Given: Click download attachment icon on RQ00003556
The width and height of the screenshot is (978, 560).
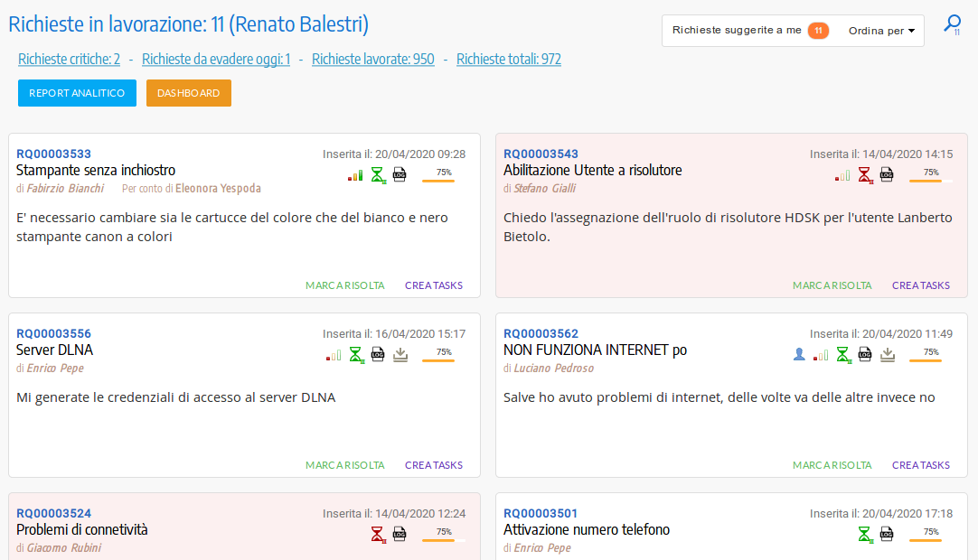Looking at the screenshot, I should click(x=400, y=355).
